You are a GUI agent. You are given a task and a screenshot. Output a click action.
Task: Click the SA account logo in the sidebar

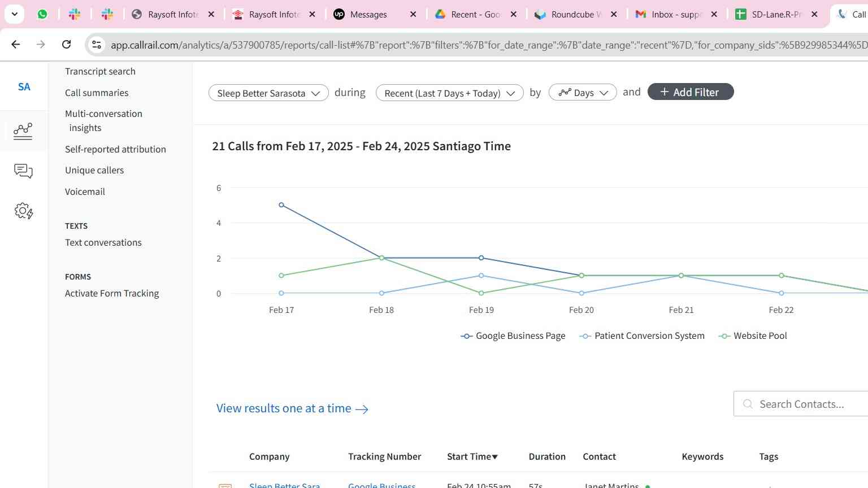pyautogui.click(x=24, y=87)
